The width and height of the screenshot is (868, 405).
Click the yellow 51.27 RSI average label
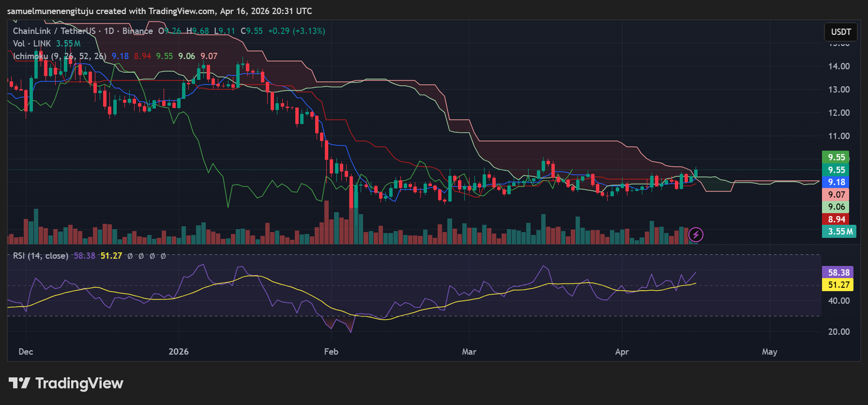point(838,285)
